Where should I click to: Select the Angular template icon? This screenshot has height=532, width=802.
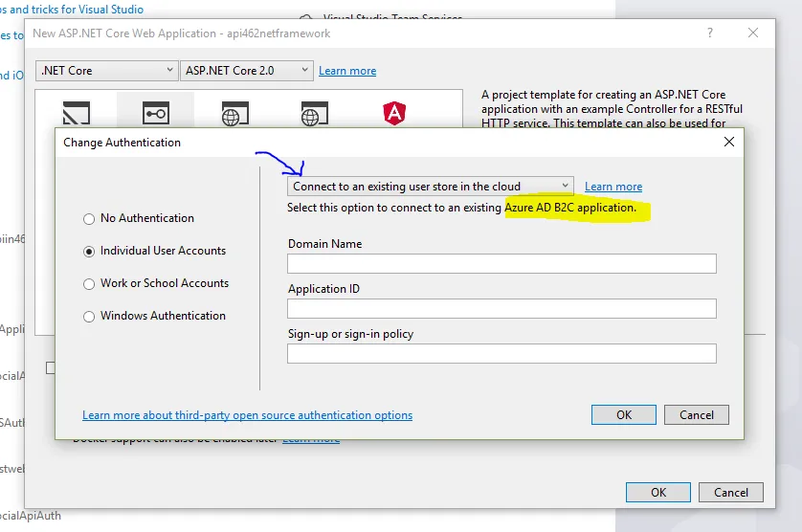pos(394,113)
